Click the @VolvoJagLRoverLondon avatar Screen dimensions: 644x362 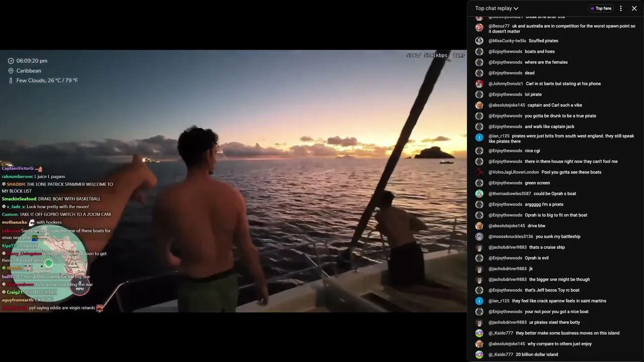(479, 172)
